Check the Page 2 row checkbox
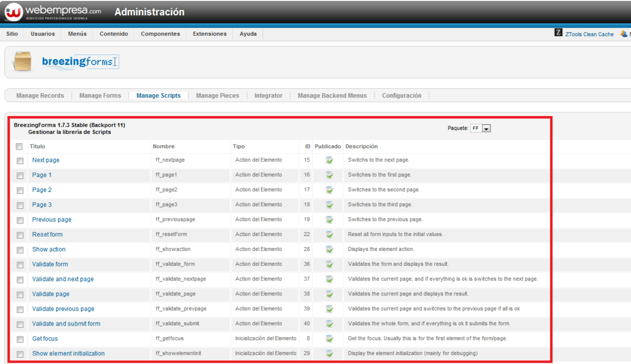This screenshot has height=364, width=631. [20, 191]
